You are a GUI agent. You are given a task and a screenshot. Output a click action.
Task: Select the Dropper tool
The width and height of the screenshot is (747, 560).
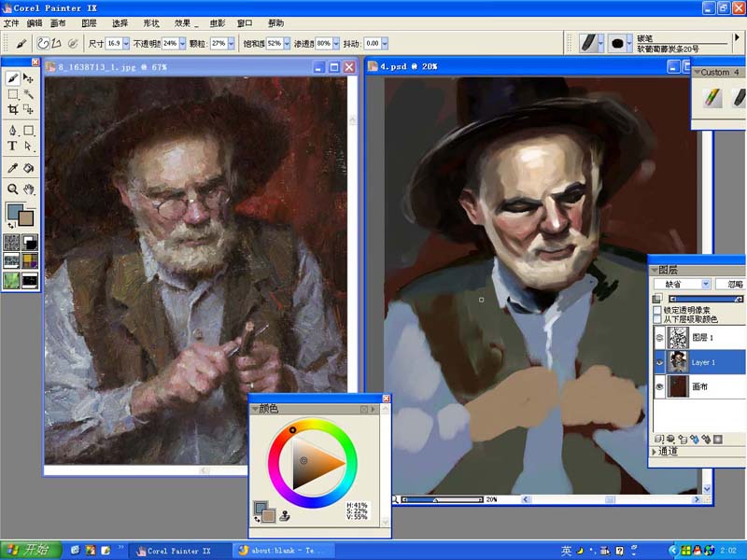[x=13, y=168]
